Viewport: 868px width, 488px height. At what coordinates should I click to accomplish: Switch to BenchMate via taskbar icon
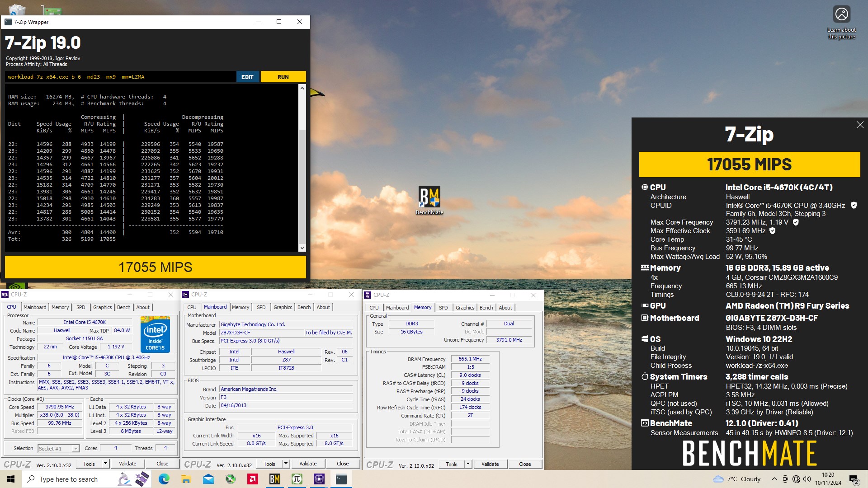274,479
